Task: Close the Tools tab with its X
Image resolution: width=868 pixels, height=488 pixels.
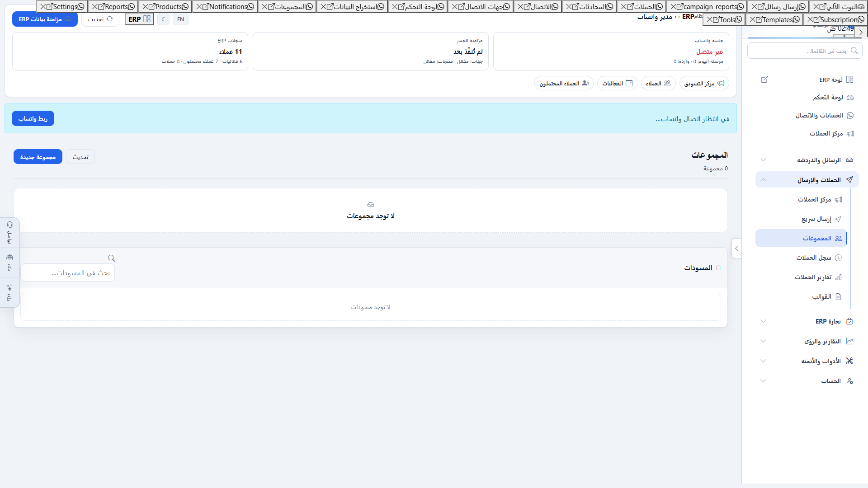Action: pyautogui.click(x=710, y=19)
